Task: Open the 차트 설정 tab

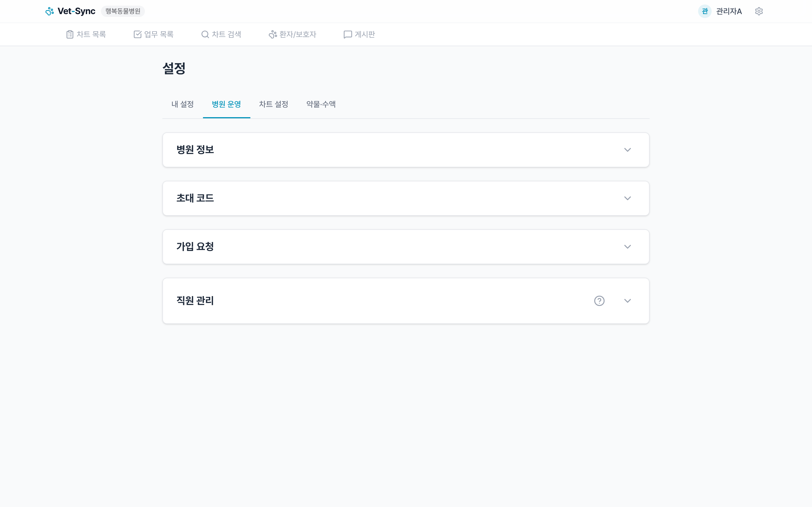Action: pyautogui.click(x=273, y=104)
